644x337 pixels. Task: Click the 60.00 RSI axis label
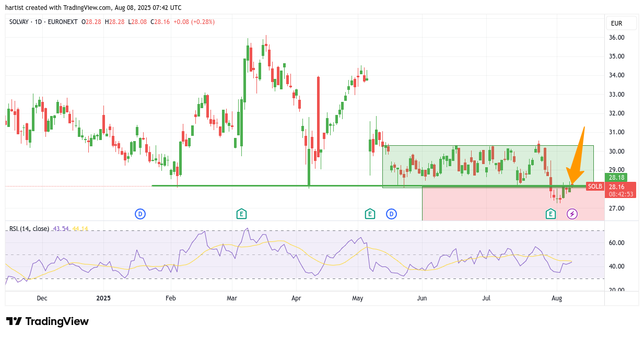coord(617,243)
